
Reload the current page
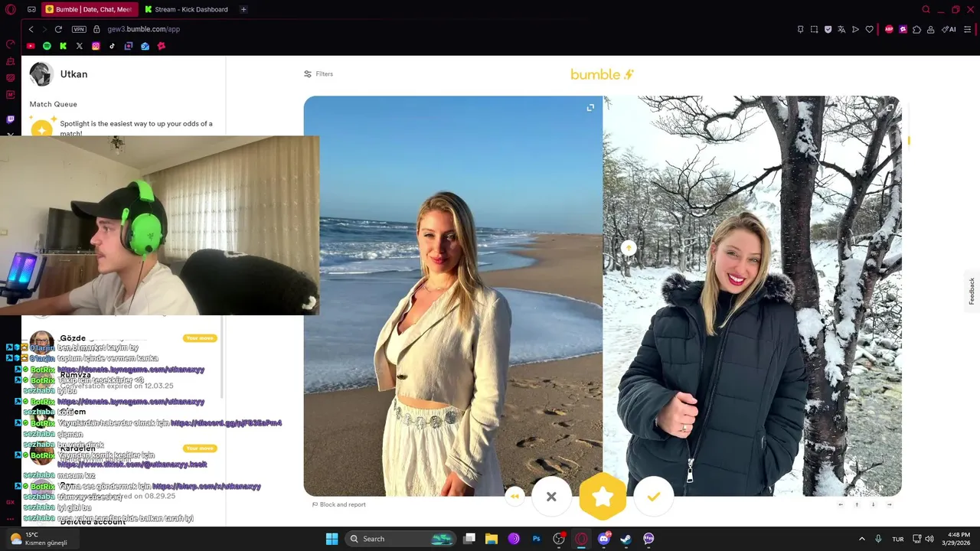pos(58,29)
